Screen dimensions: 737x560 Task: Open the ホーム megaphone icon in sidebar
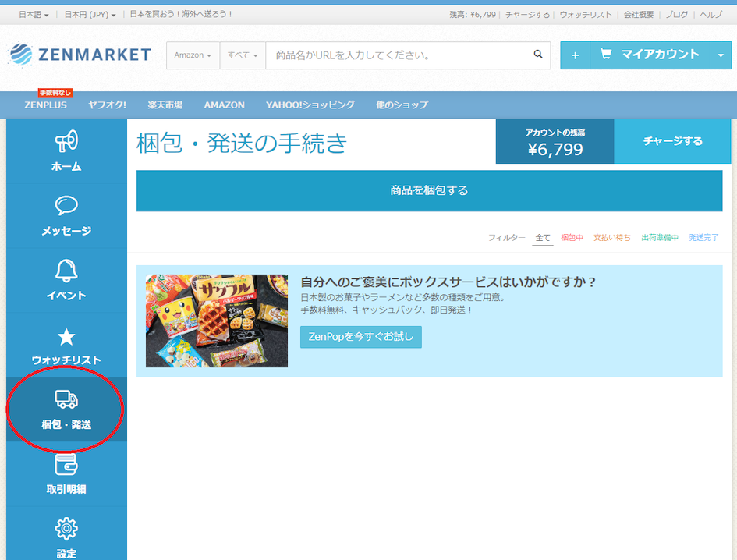pos(66,141)
